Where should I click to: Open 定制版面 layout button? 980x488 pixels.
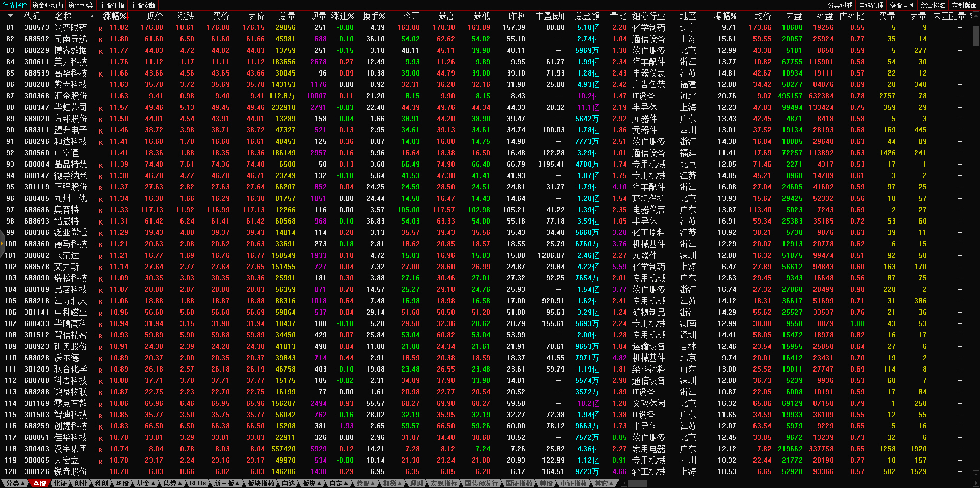tap(964, 5)
